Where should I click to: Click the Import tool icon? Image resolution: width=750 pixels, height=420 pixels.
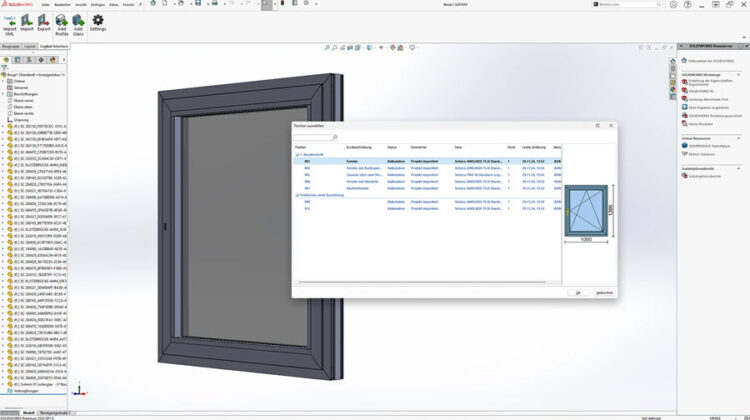(27, 21)
